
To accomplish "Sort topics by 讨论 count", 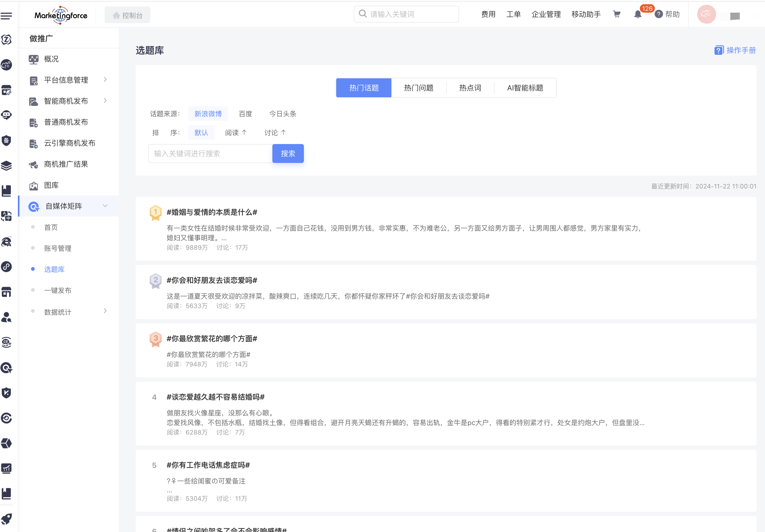I will click(275, 132).
